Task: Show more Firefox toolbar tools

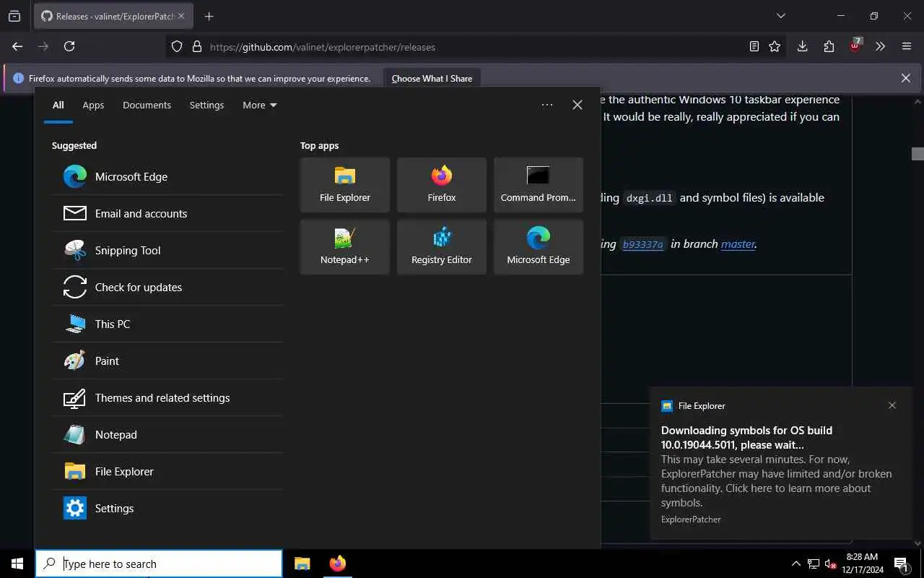Action: (x=881, y=46)
